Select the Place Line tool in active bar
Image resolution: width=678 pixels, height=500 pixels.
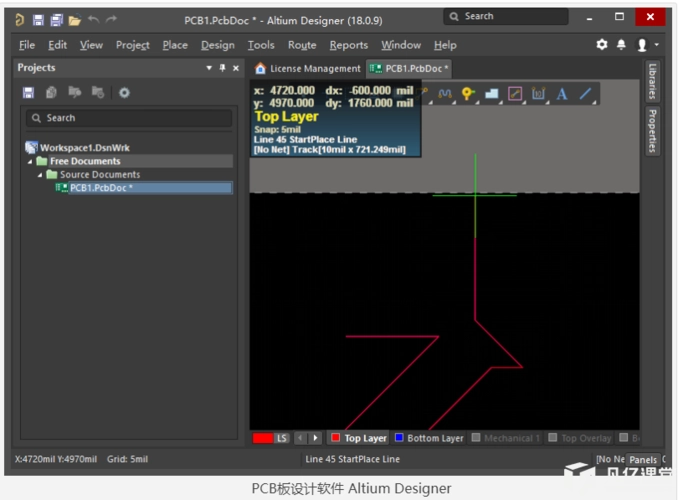586,94
